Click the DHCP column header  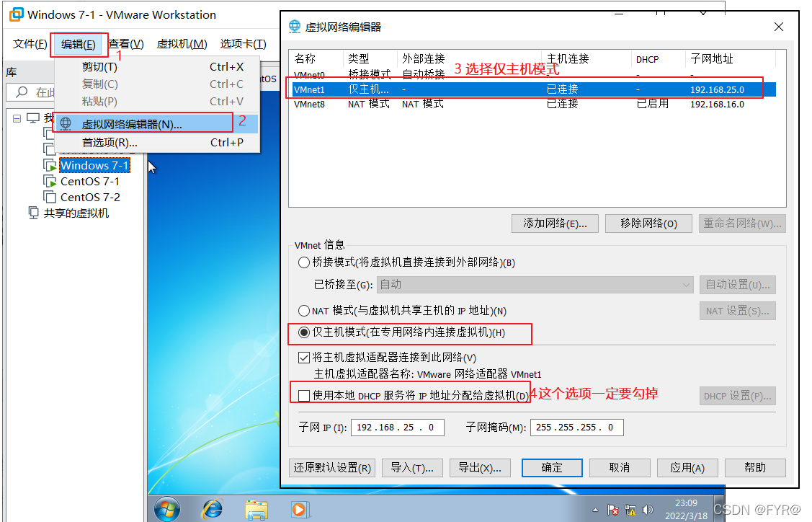pyautogui.click(x=658, y=58)
